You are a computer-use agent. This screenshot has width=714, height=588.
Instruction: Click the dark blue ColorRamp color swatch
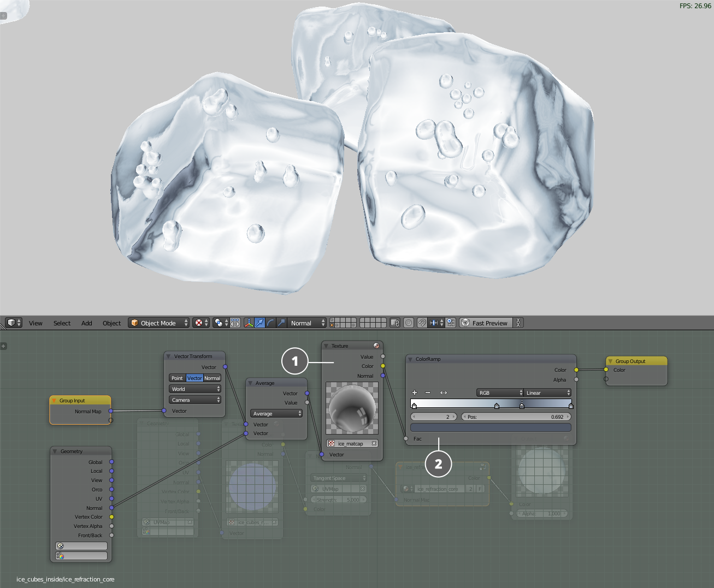pyautogui.click(x=491, y=427)
